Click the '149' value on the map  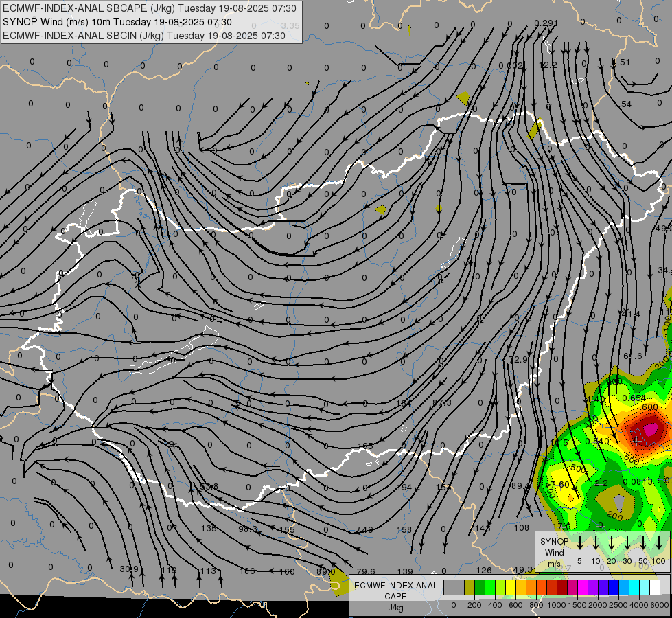coord(365,530)
